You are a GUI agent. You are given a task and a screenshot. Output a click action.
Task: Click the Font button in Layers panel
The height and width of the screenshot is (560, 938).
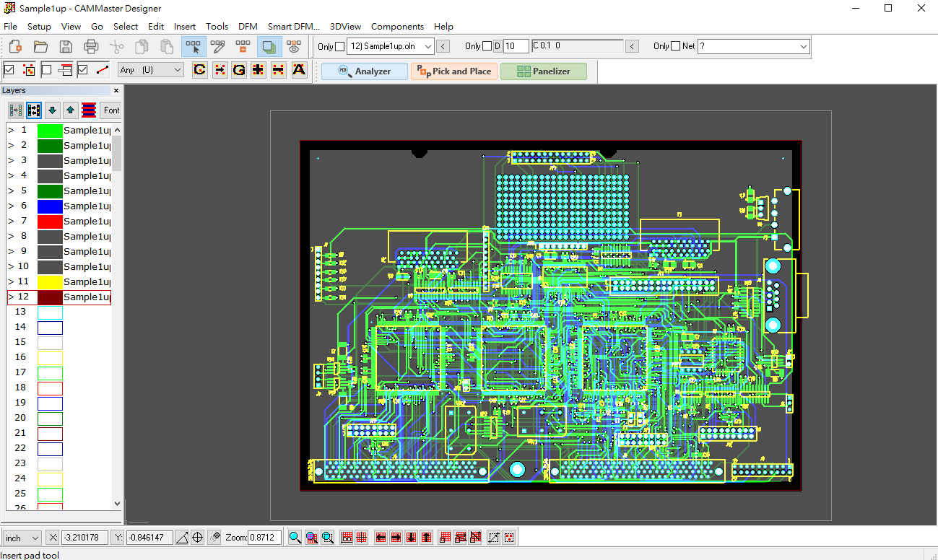tap(111, 110)
